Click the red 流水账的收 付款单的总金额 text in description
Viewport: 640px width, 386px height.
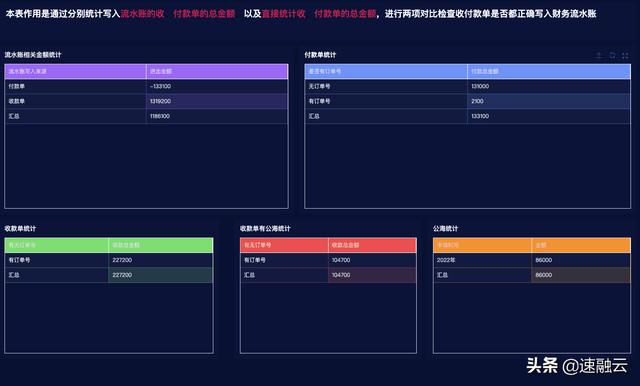tap(178, 14)
